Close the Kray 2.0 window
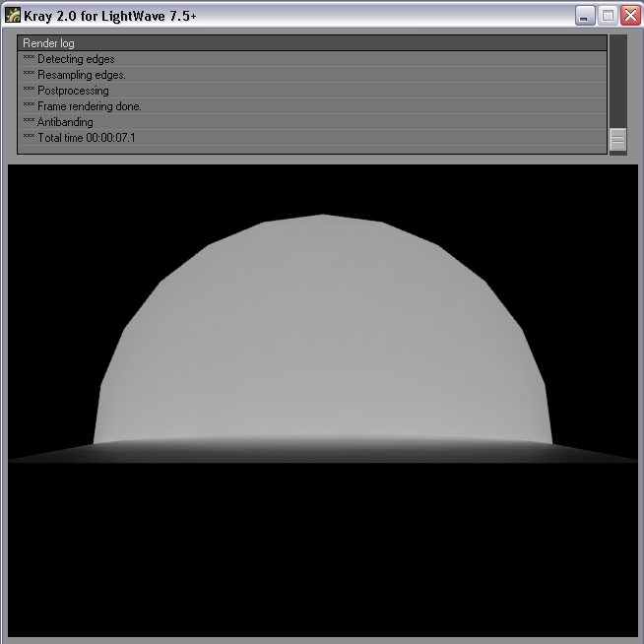This screenshot has width=644, height=644. pos(629,16)
